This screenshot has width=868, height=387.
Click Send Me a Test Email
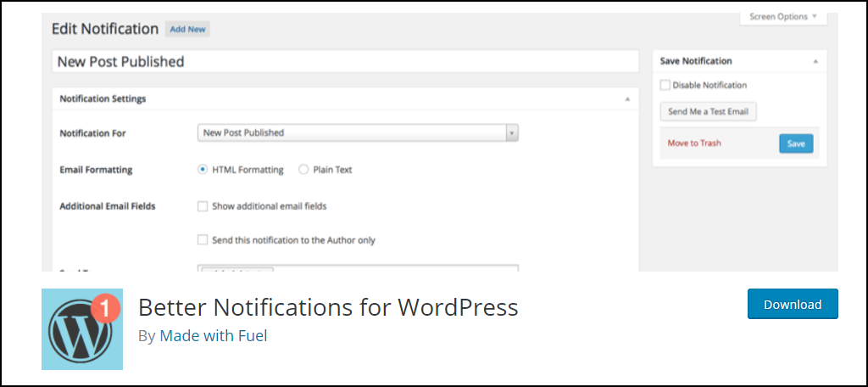pos(708,111)
